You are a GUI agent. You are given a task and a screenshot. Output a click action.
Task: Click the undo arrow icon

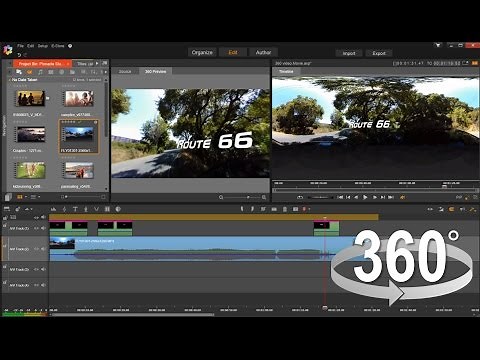pos(19,55)
